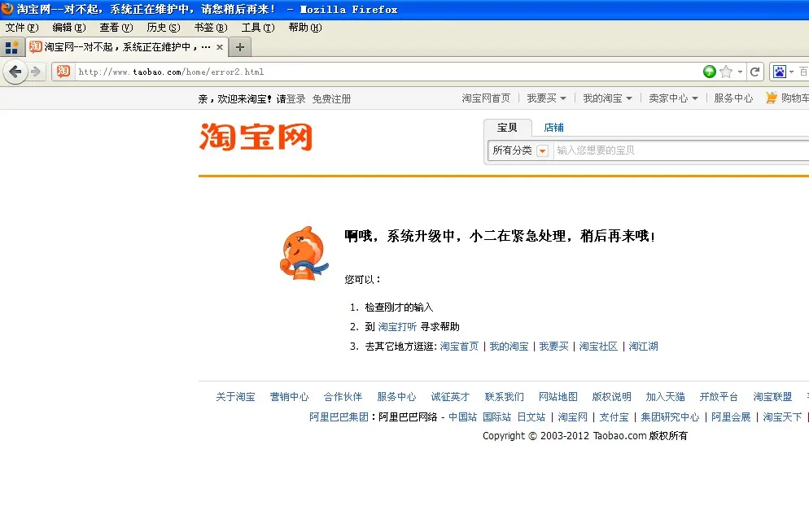Click the URL address bar field
Screen dimensions: 809x532
[x=387, y=72]
